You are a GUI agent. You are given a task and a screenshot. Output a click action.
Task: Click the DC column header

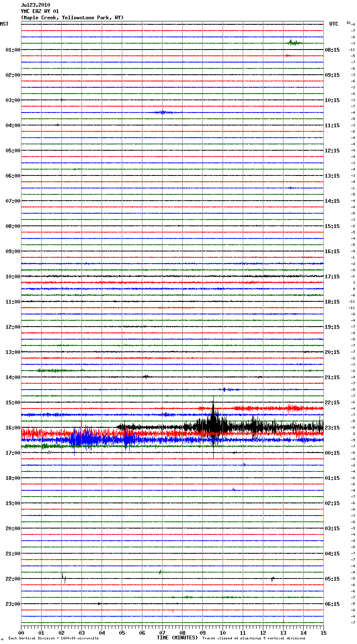[x=348, y=23]
